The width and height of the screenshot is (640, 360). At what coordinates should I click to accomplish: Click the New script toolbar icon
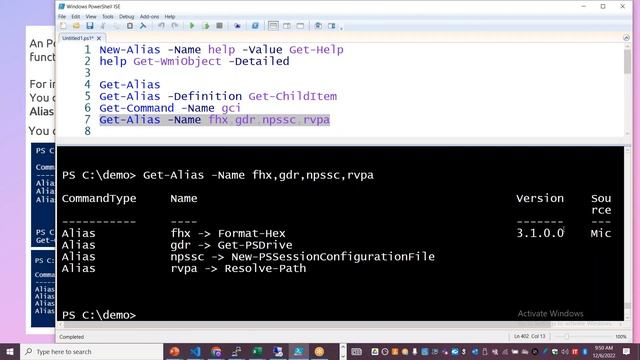pyautogui.click(x=63, y=26)
